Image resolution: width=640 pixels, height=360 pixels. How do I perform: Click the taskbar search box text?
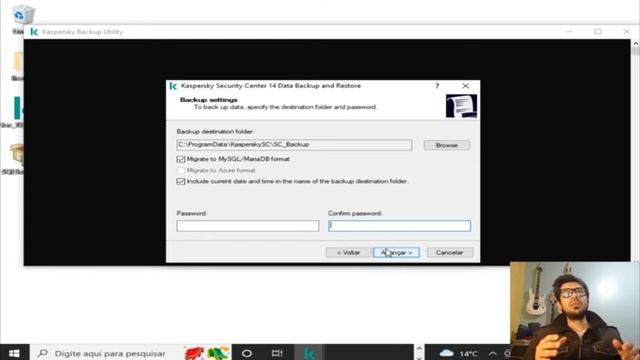(x=110, y=353)
